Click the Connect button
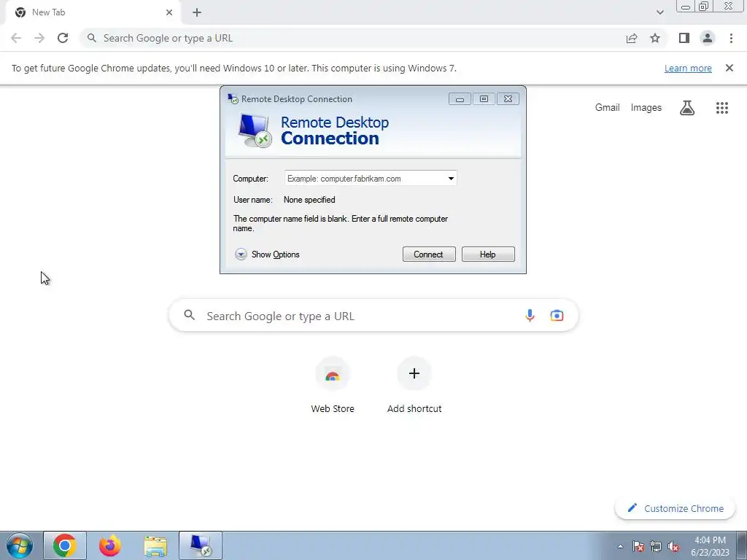Viewport: 747px width, 560px height. (429, 254)
